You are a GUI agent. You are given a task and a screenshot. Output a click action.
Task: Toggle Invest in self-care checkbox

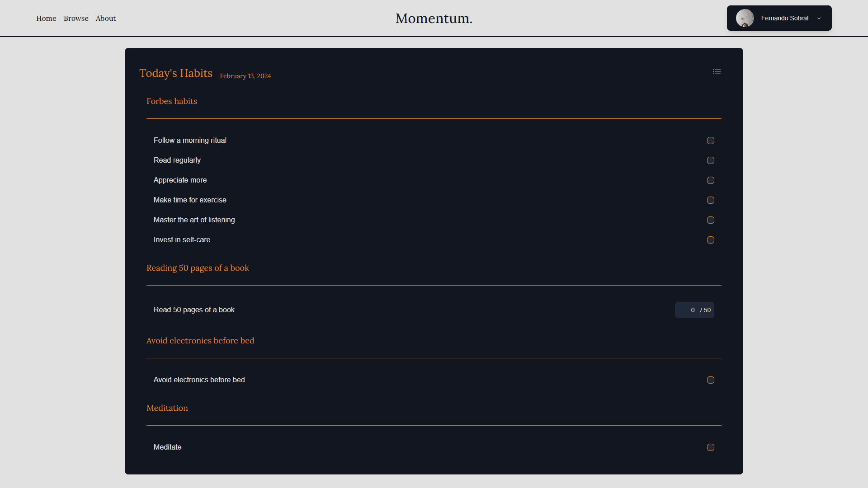coord(710,240)
